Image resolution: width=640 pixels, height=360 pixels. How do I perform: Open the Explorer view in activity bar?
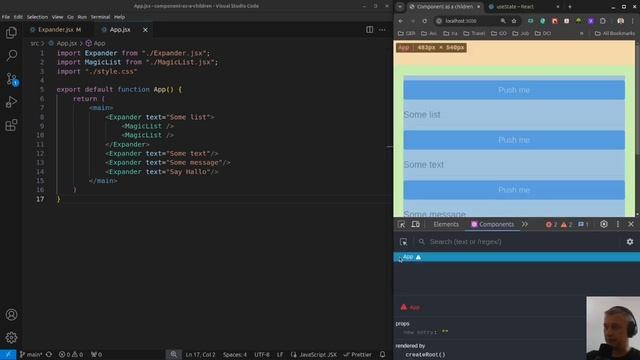(x=11, y=33)
